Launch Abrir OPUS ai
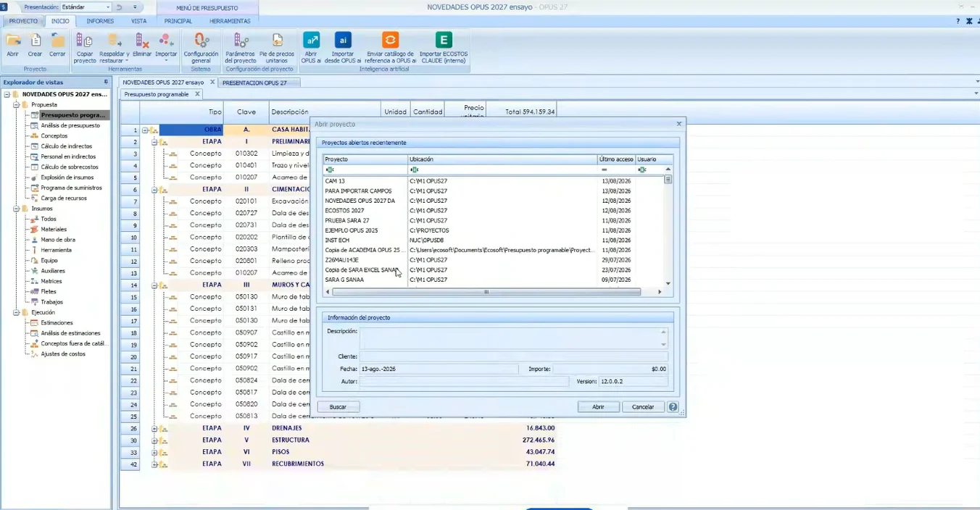The height and width of the screenshot is (510, 980). [x=311, y=48]
